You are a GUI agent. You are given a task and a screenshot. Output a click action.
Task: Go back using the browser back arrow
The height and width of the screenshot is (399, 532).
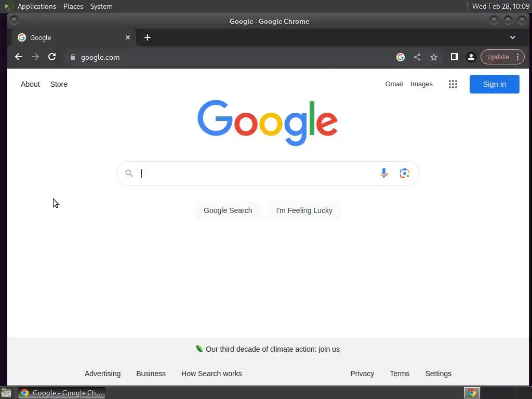point(19,57)
